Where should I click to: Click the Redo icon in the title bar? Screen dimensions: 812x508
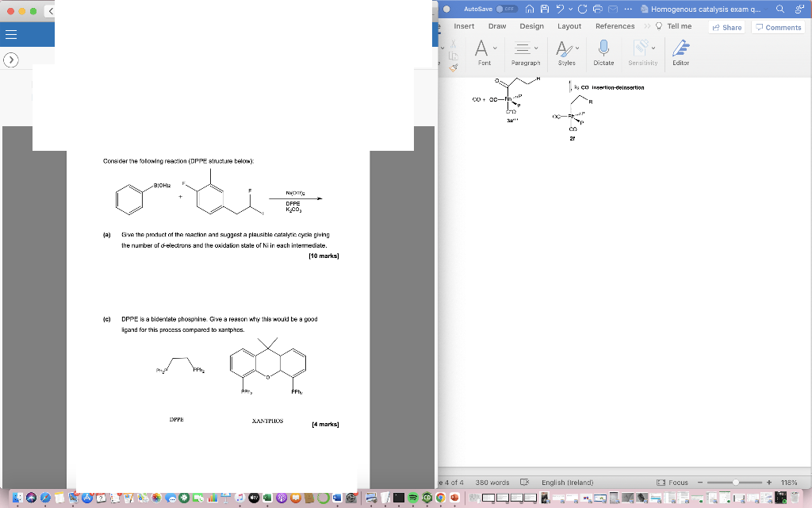[x=583, y=8]
